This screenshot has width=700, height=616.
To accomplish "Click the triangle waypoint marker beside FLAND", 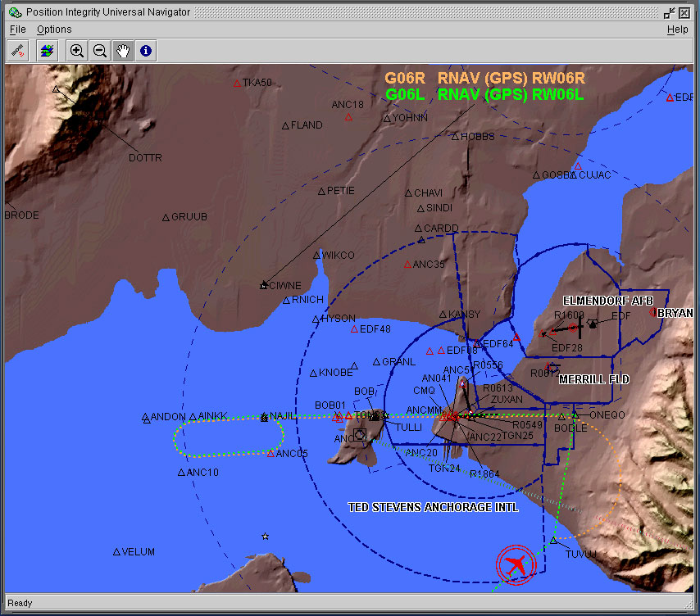I will pyautogui.click(x=285, y=126).
